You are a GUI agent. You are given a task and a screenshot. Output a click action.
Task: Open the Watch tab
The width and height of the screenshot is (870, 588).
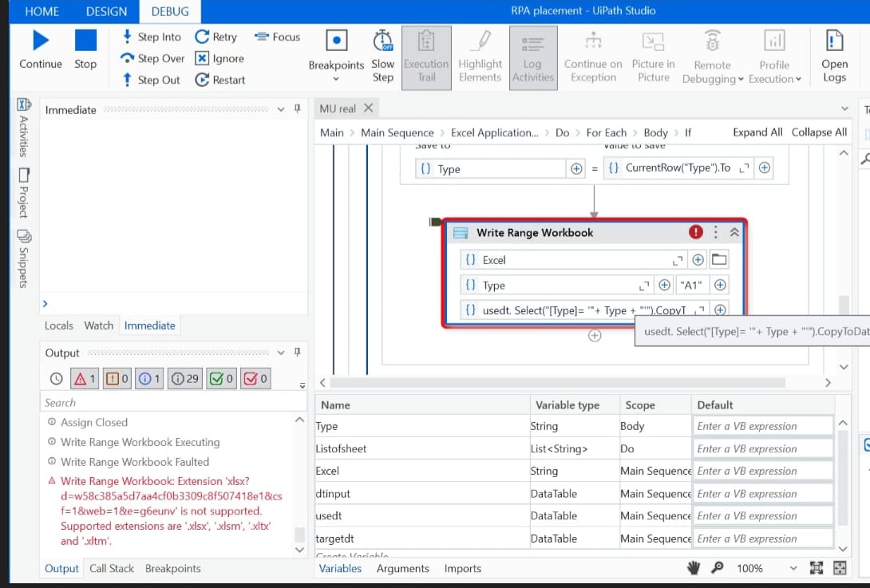99,326
